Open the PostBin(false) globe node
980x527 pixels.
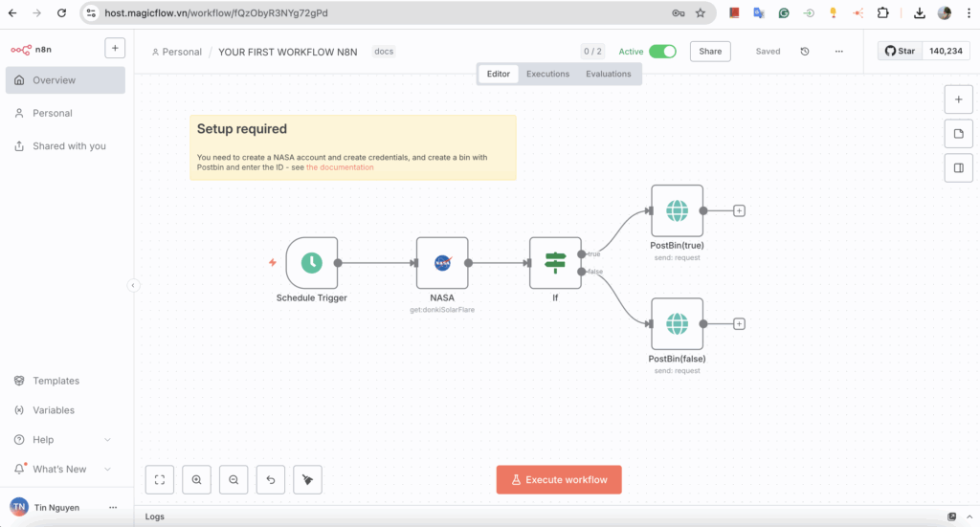[677, 324]
